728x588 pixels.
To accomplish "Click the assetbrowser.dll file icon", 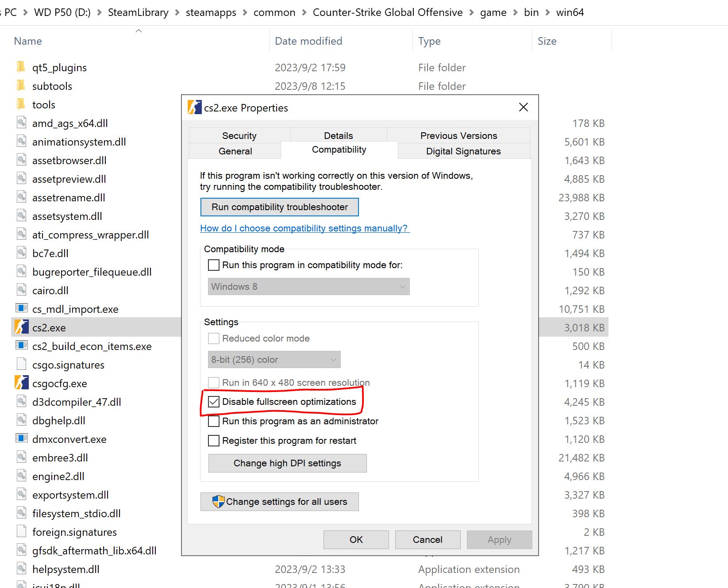I will pyautogui.click(x=21, y=160).
